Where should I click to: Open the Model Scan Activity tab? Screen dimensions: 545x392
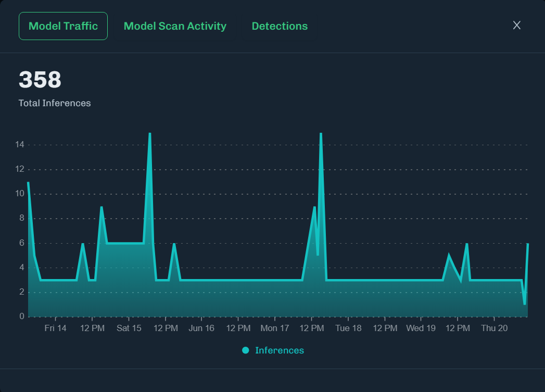(175, 26)
